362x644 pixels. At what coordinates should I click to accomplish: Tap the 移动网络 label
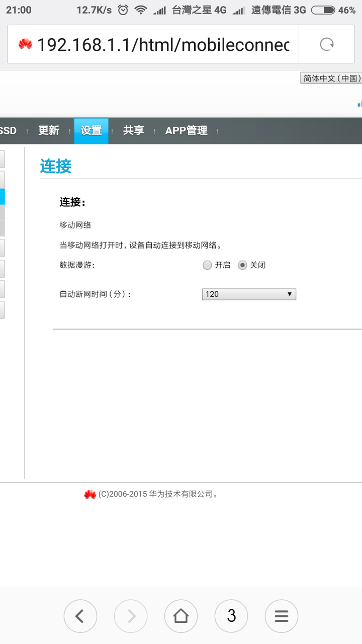click(x=75, y=225)
